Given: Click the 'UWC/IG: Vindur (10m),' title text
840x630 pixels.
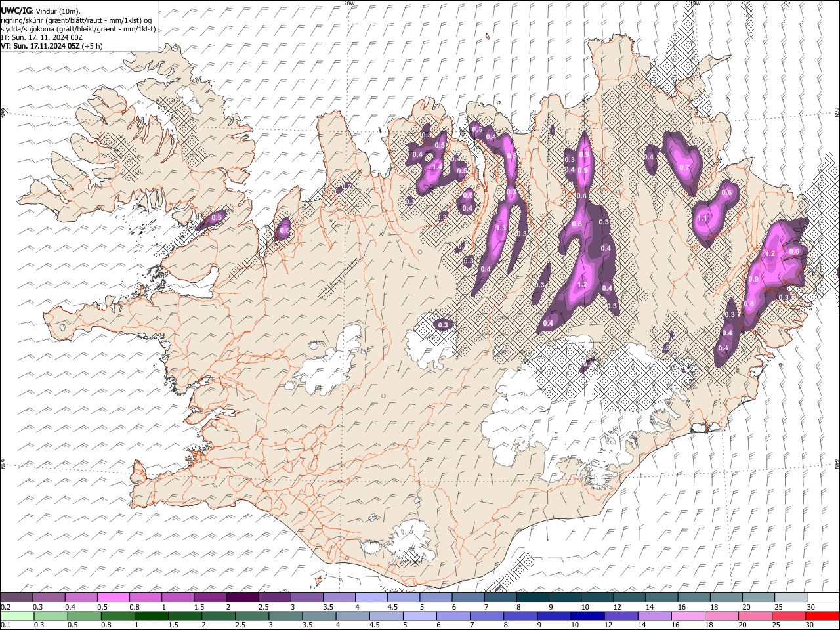Looking at the screenshot, I should point(40,10).
